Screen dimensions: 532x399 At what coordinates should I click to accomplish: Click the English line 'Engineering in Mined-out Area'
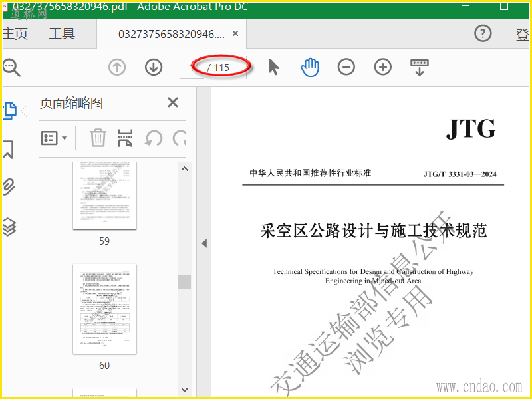373,281
